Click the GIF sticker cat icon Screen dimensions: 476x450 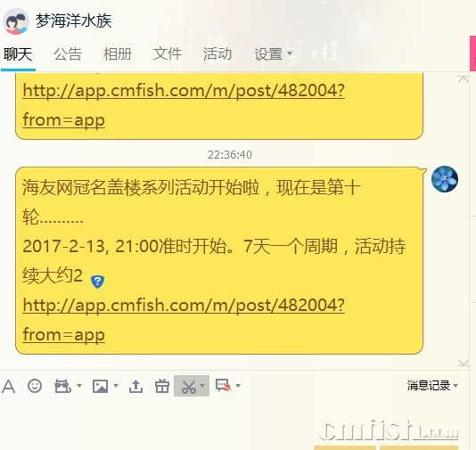coord(62,386)
